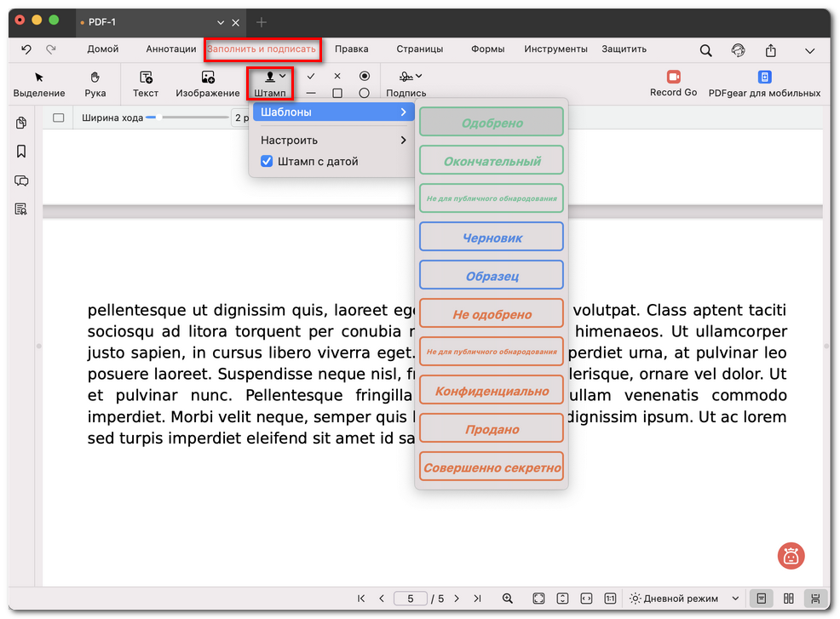840x619 pixels.
Task: Pick the 'Одобрено' stamp template
Action: point(492,123)
